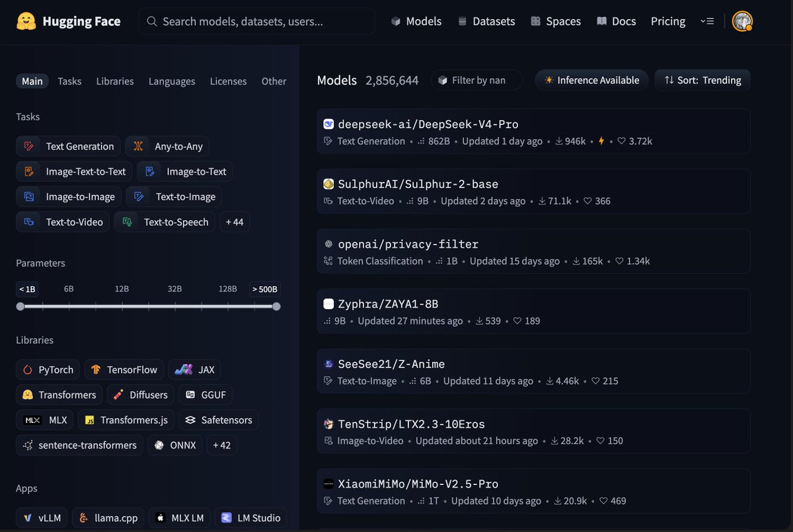Open the user profile avatar
The height and width of the screenshot is (532, 793).
742,21
